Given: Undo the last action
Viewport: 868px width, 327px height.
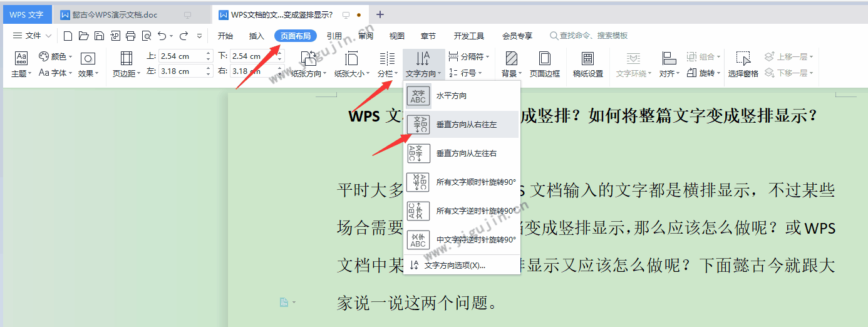Looking at the screenshot, I should click(x=162, y=36).
